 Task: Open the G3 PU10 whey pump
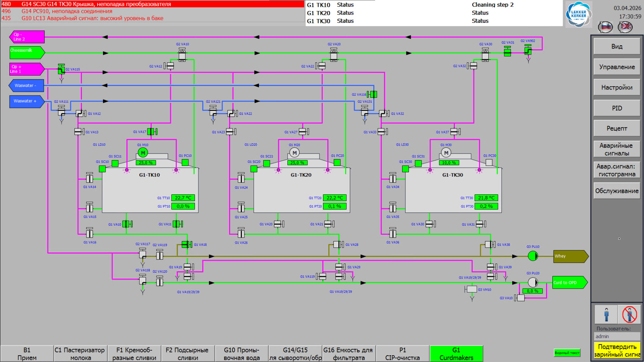tap(533, 256)
